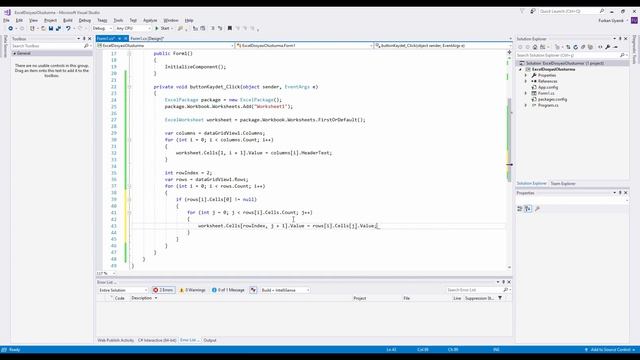640x360 pixels.
Task: Expand the References node in Solution Explorer
Action: [x=526, y=81]
